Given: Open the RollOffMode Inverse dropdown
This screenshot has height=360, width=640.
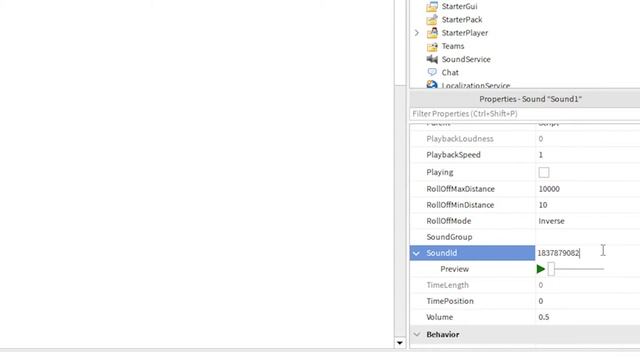Looking at the screenshot, I should pyautogui.click(x=587, y=221).
